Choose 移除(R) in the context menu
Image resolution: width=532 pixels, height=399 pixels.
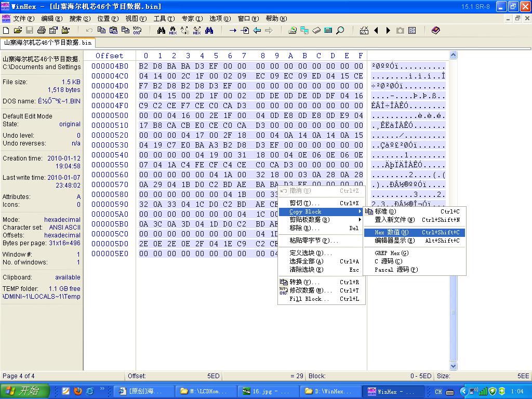click(321, 228)
